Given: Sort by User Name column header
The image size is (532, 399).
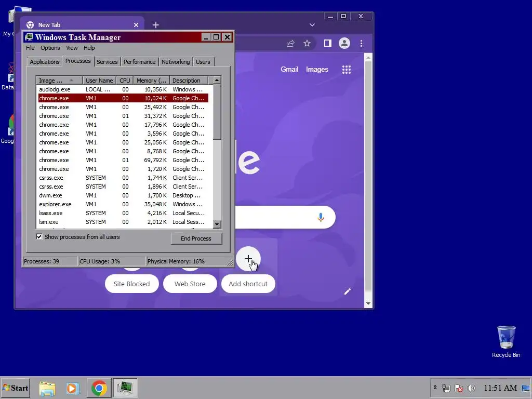Looking at the screenshot, I should coord(99,81).
